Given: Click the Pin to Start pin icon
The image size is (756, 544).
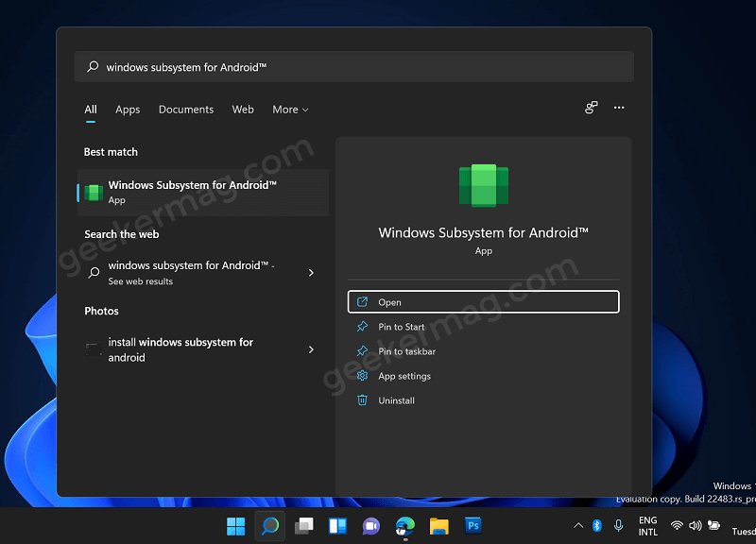Looking at the screenshot, I should 362,327.
